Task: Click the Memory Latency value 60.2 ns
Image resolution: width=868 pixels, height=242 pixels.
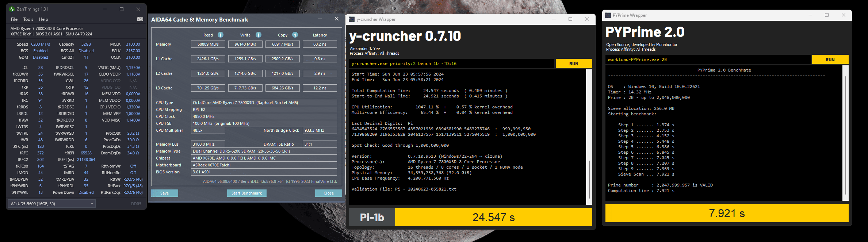Action: 320,44
